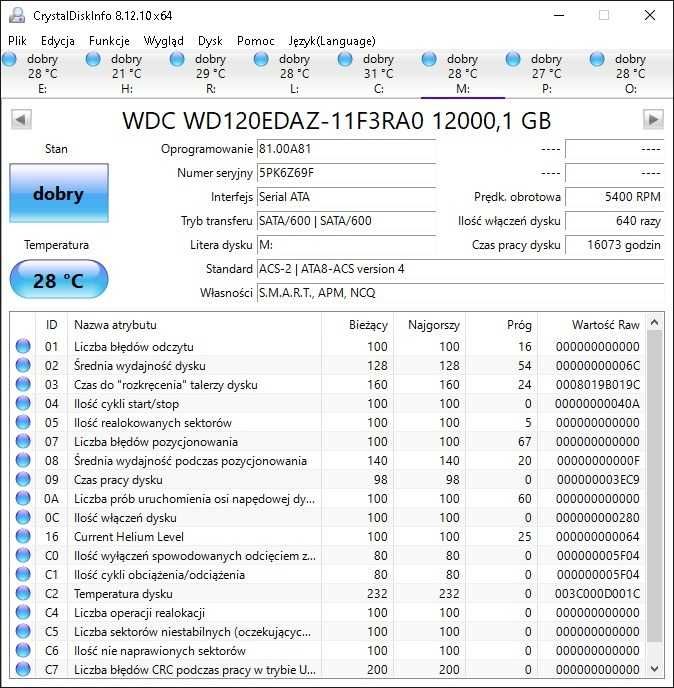Click status orb for attribute C5
The width and height of the screenshot is (674, 688).
[23, 631]
